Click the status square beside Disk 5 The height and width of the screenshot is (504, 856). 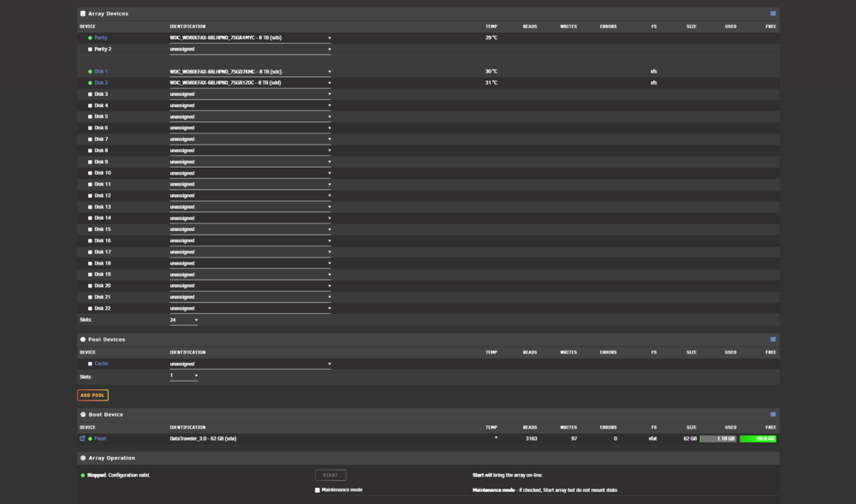[x=90, y=116]
